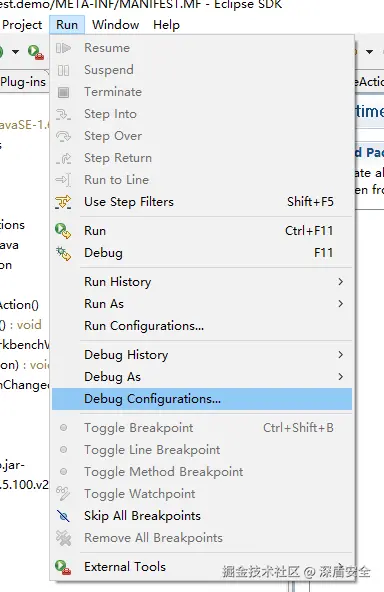Click Toggle Method Breakpoint menu label

(163, 472)
